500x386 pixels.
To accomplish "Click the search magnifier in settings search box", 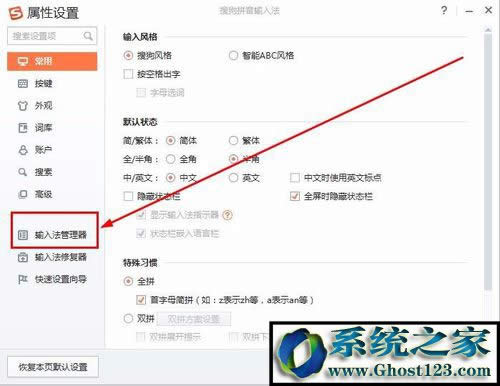I will pos(88,36).
